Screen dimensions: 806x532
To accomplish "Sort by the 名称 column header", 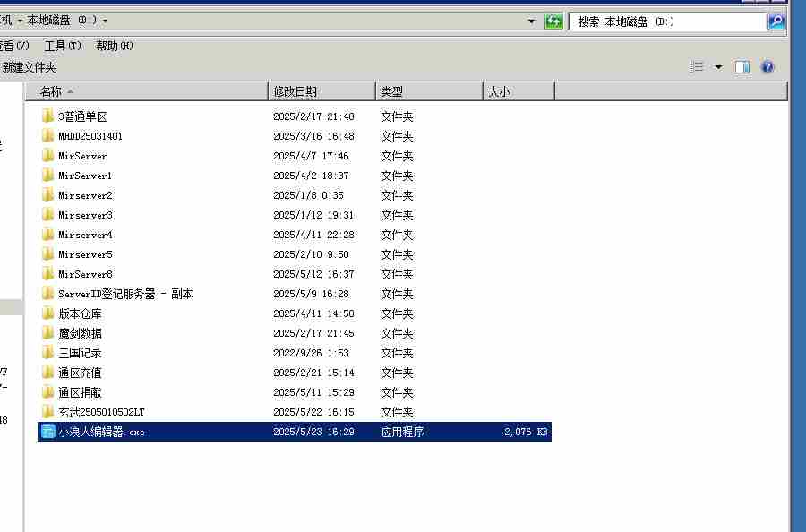I will pyautogui.click(x=152, y=91).
